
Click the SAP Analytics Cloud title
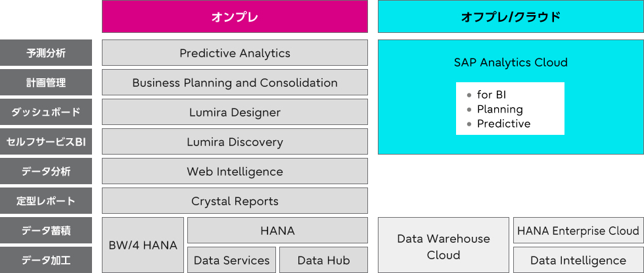point(511,62)
